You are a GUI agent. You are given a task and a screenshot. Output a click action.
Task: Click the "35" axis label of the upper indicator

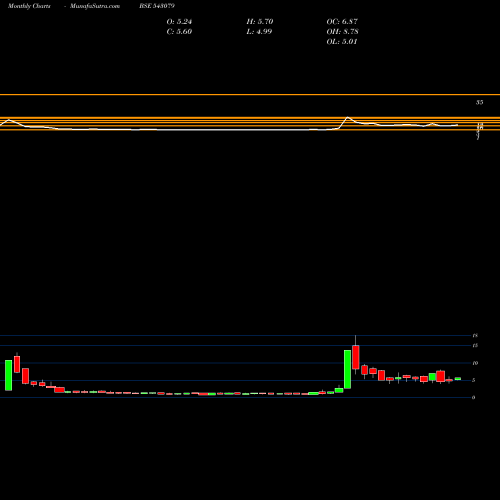pyautogui.click(x=479, y=102)
